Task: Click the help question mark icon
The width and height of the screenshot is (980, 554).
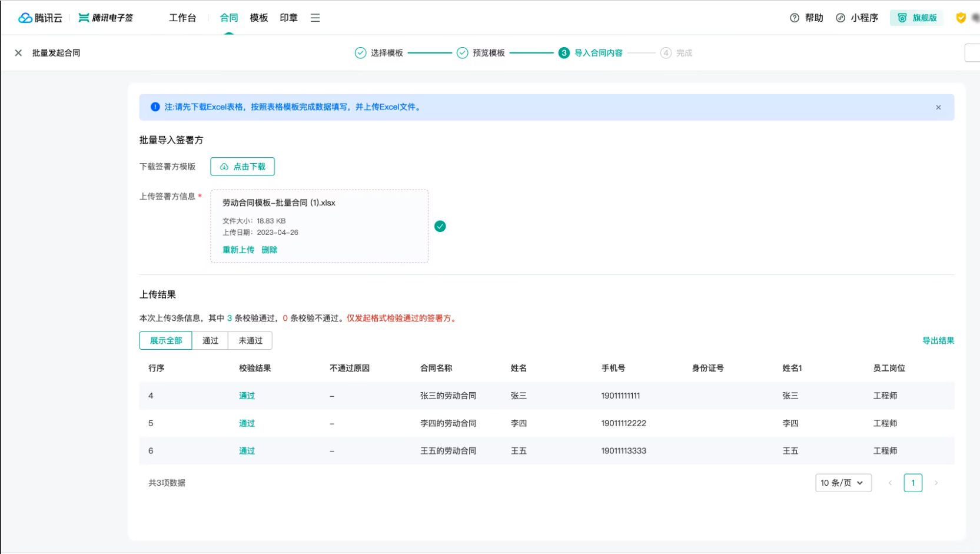Action: click(795, 18)
